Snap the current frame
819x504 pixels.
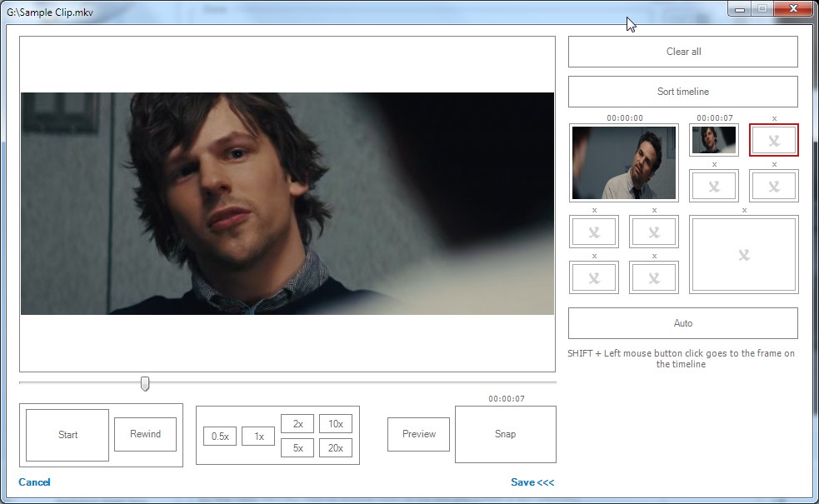pyautogui.click(x=505, y=434)
